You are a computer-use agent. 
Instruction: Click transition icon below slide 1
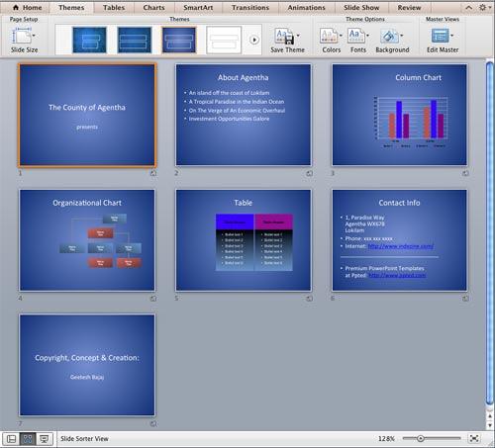153,173
